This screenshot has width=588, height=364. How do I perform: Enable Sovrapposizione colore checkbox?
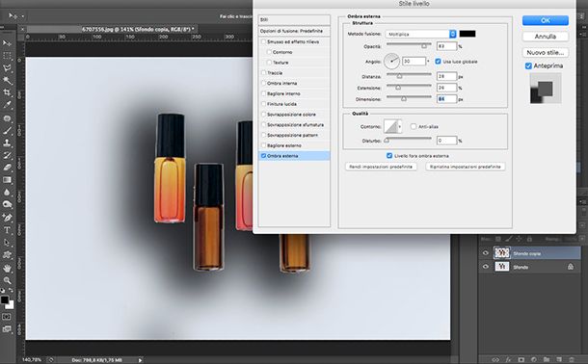(x=263, y=115)
